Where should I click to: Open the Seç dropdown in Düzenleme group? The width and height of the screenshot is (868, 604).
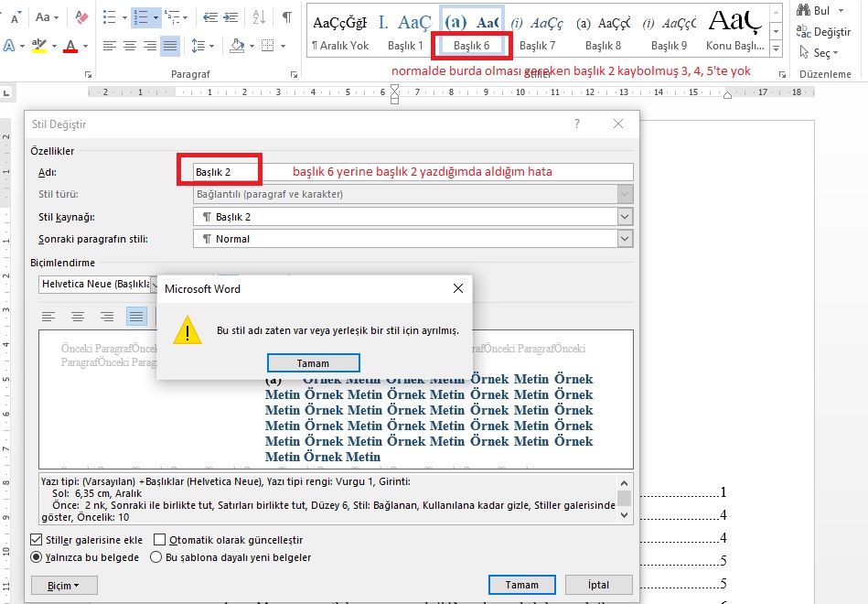point(820,53)
